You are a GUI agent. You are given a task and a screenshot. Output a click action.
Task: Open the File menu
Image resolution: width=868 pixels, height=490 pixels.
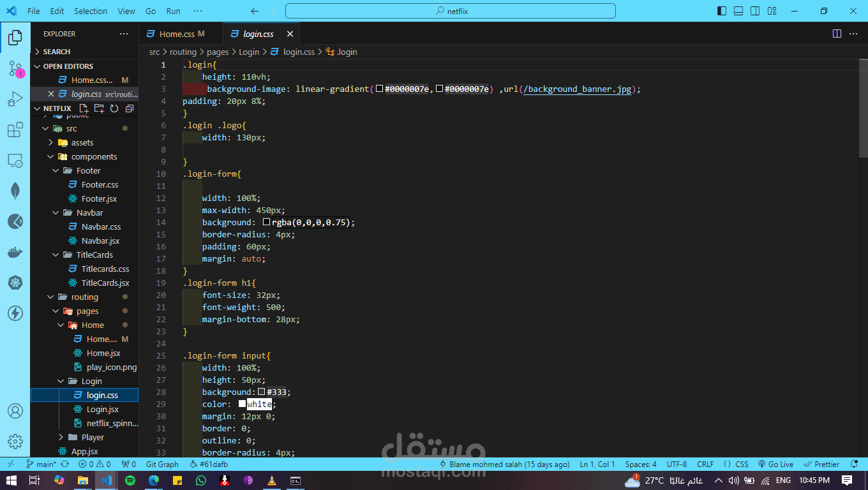pyautogui.click(x=34, y=11)
